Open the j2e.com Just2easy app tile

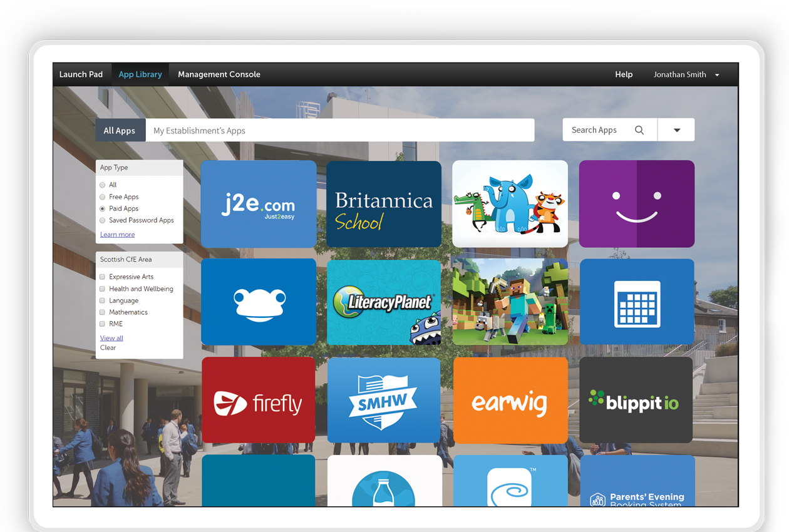259,204
